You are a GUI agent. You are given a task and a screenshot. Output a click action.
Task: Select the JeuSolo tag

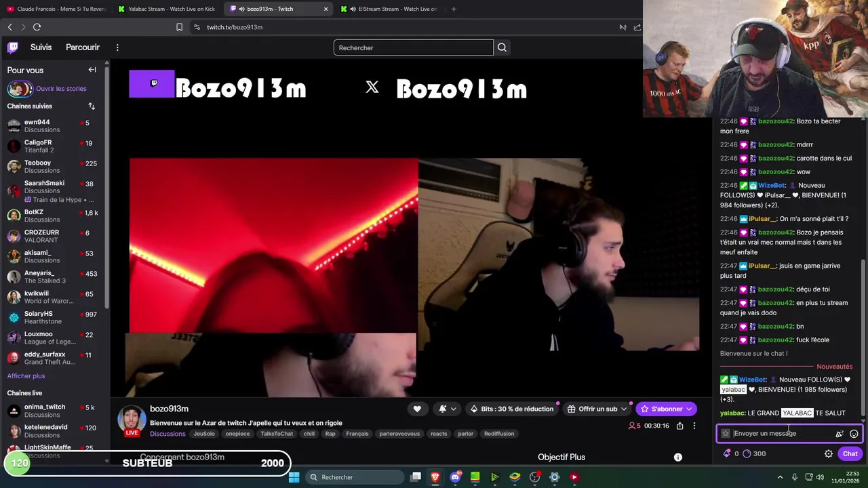pos(204,434)
